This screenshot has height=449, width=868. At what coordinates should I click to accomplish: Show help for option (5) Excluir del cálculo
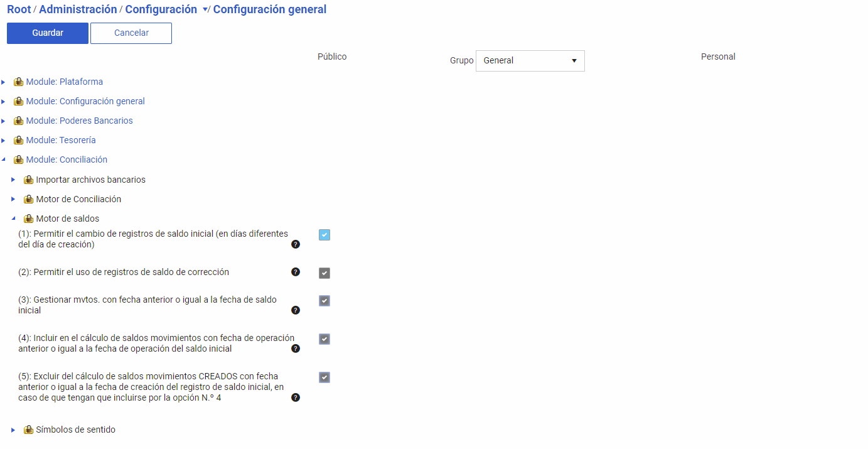click(x=296, y=398)
